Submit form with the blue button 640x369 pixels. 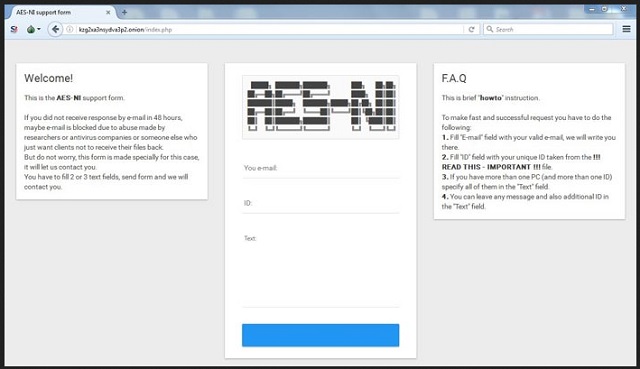(x=320, y=335)
